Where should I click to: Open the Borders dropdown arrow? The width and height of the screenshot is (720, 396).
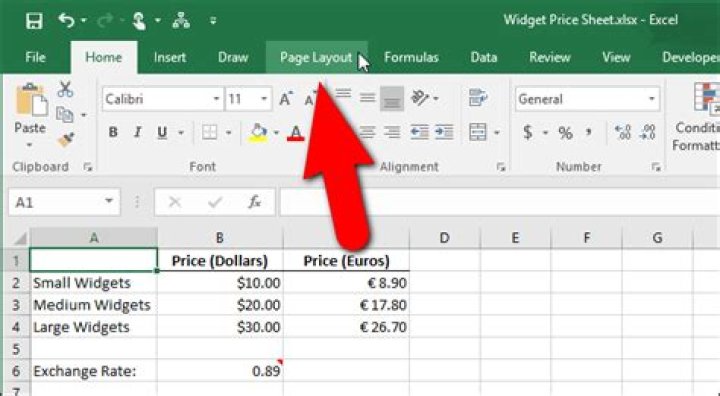(229, 133)
